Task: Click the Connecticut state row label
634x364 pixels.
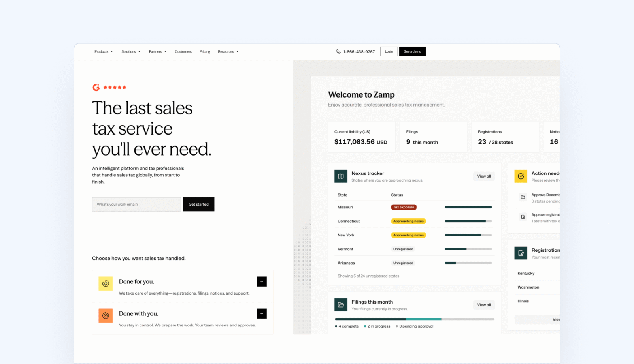Action: click(349, 221)
